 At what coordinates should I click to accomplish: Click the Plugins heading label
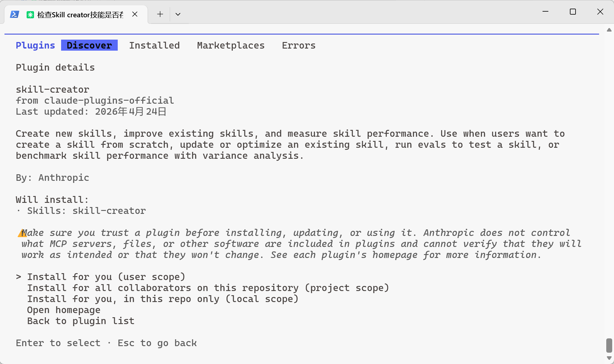[35, 45]
